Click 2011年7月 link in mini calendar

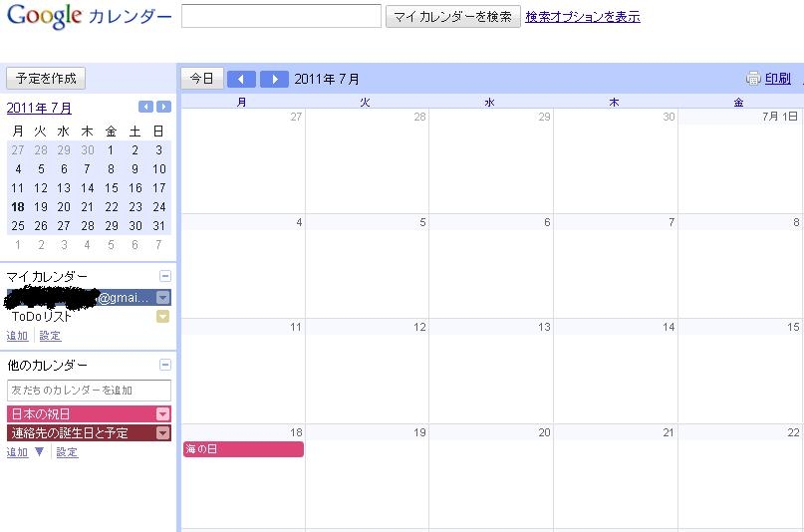point(39,108)
